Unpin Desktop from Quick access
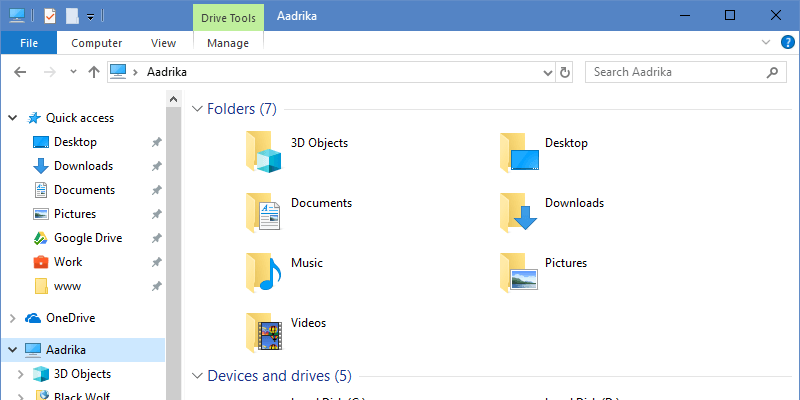The width and height of the screenshot is (800, 400). tap(156, 143)
